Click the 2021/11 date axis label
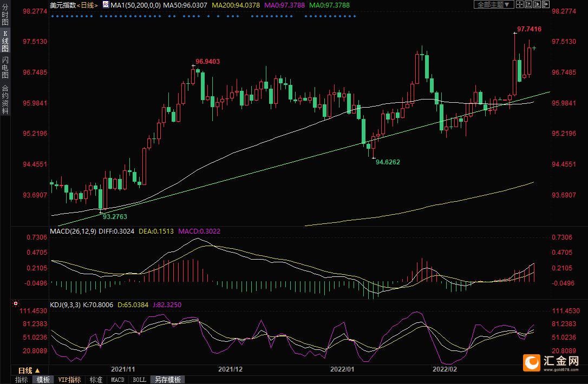The width and height of the screenshot is (588, 384). point(123,369)
